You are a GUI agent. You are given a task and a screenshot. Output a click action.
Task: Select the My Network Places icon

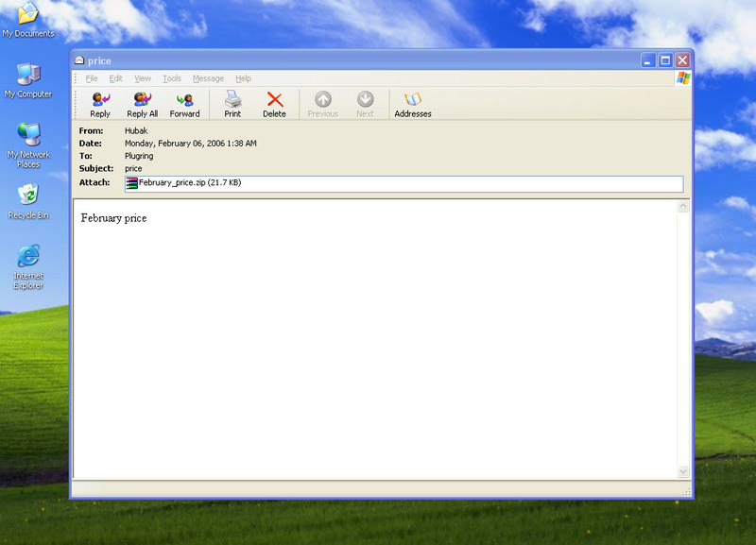[28, 143]
